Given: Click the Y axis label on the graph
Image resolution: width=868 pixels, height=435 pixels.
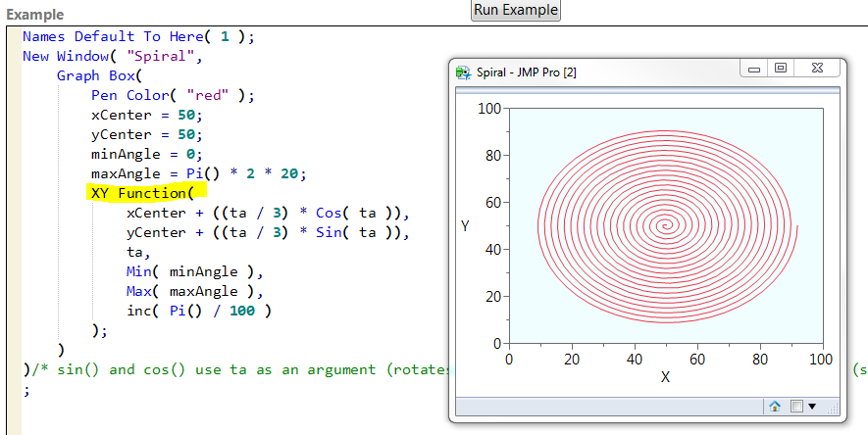Looking at the screenshot, I should pos(465,226).
